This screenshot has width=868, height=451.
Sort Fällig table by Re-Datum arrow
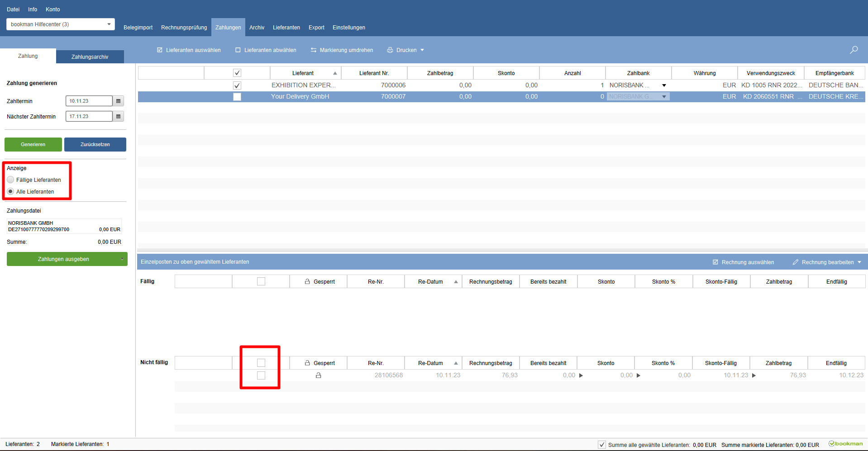click(456, 282)
